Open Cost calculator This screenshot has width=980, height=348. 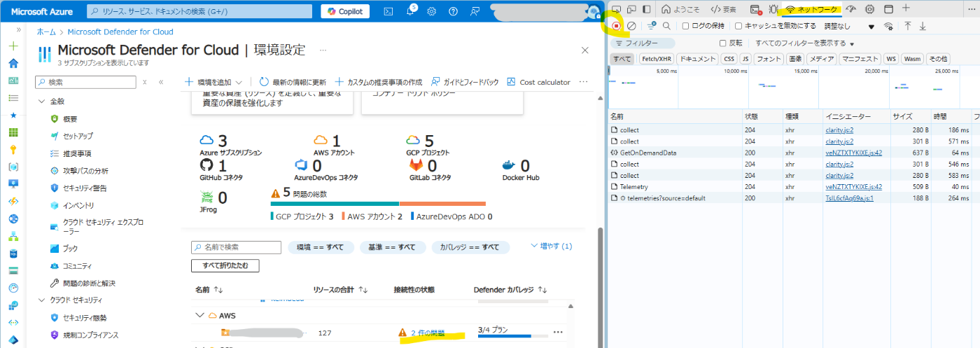pyautogui.click(x=538, y=82)
